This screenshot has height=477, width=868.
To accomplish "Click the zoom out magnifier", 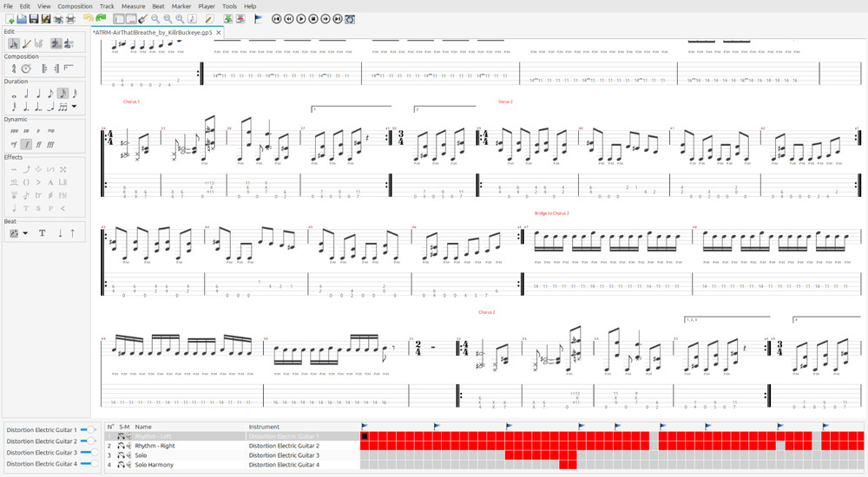I will coord(155,19).
